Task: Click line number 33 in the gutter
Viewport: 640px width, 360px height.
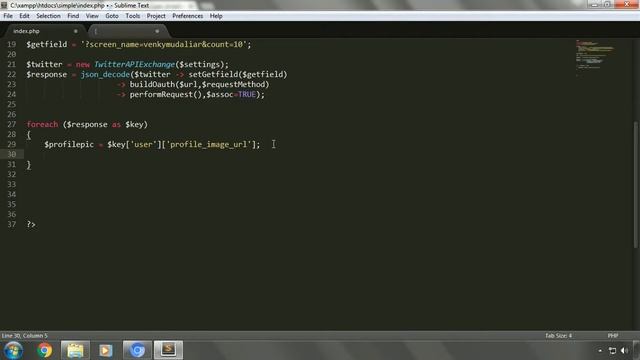Action: 11,184
